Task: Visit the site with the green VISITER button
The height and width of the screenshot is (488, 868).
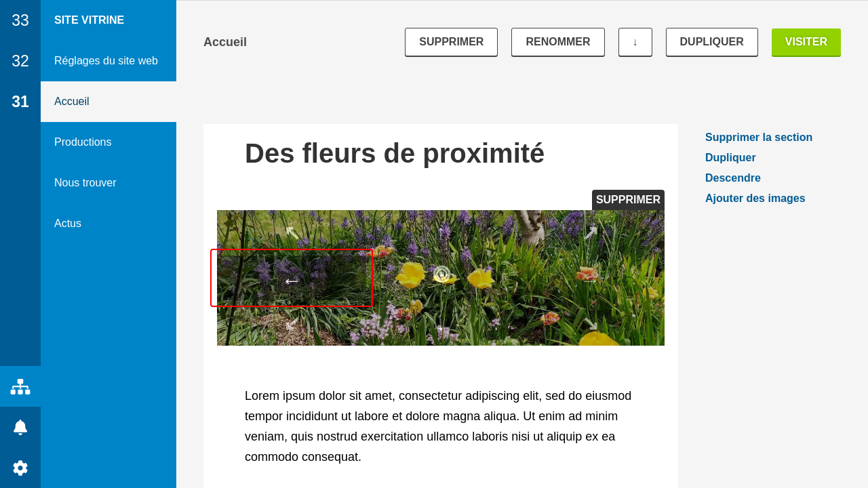Action: (806, 42)
